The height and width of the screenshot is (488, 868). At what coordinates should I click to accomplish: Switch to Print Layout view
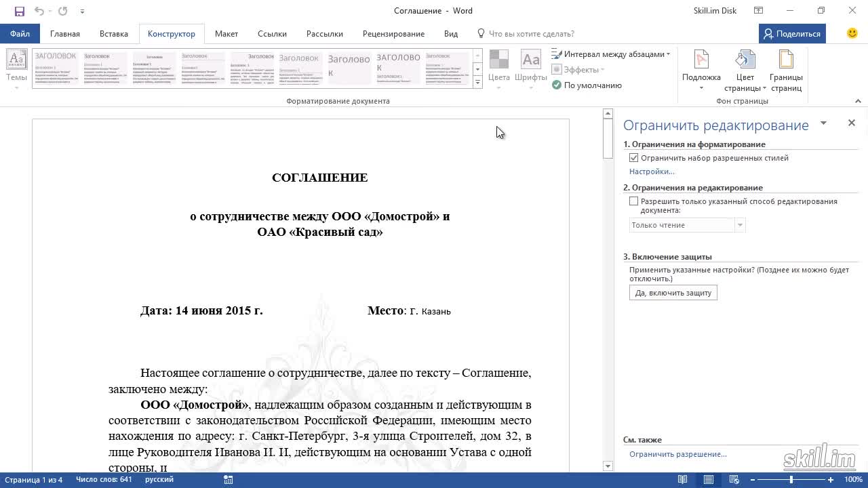[709, 480]
